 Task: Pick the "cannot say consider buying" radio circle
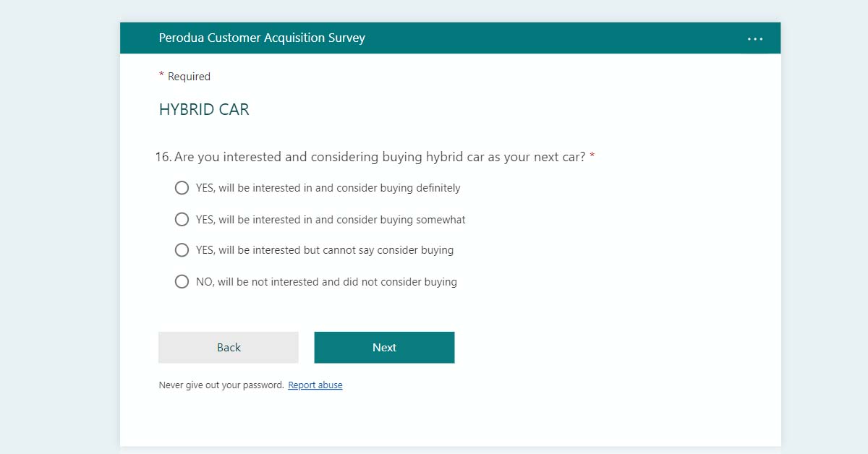pyautogui.click(x=182, y=250)
